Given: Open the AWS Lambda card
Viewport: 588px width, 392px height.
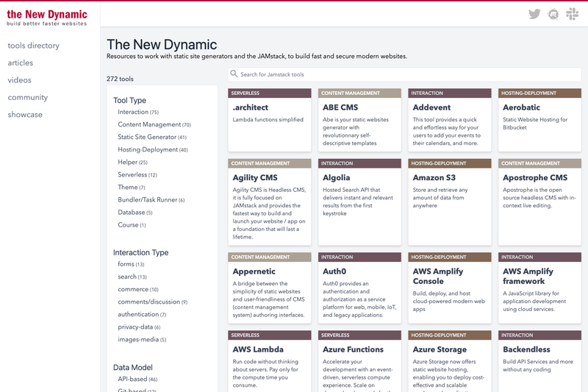Looking at the screenshot, I should [x=270, y=361].
